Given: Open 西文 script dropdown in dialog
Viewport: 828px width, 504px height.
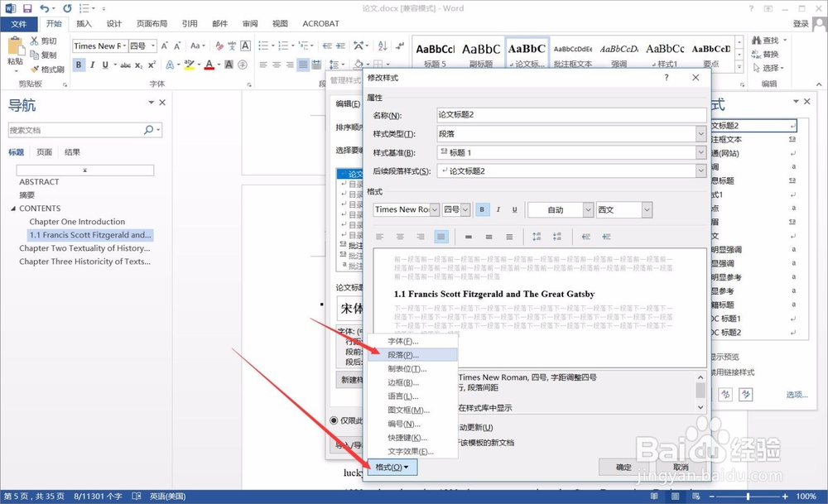Looking at the screenshot, I should pos(647,209).
